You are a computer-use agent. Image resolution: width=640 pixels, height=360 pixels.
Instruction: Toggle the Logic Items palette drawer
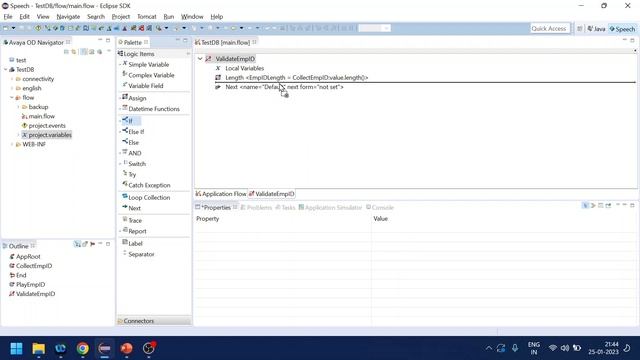click(x=154, y=54)
